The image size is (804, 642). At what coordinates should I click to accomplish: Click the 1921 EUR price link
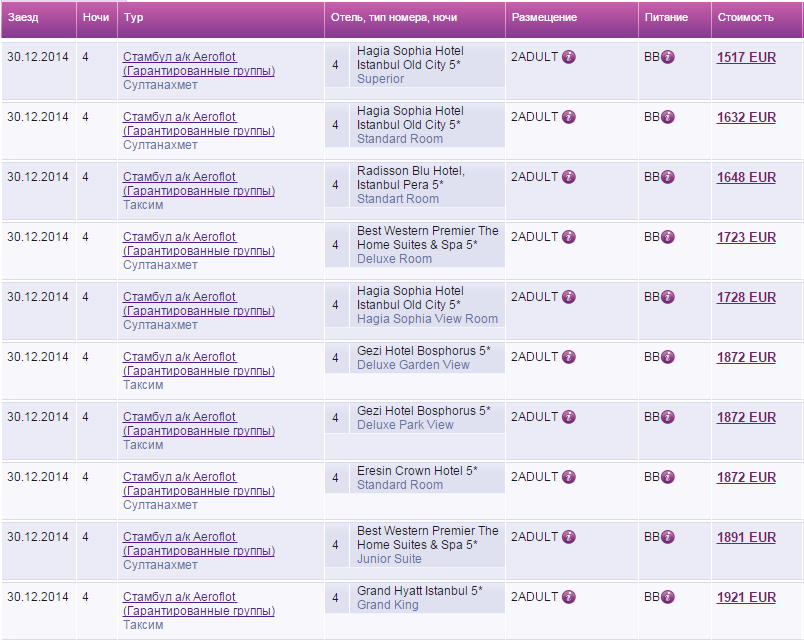coord(746,597)
